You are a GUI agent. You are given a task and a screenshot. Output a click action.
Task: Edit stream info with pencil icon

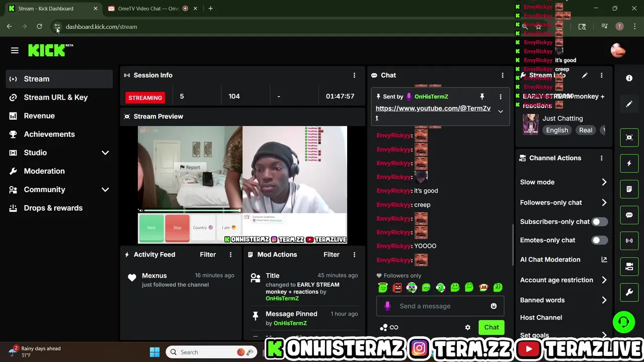[x=585, y=75]
